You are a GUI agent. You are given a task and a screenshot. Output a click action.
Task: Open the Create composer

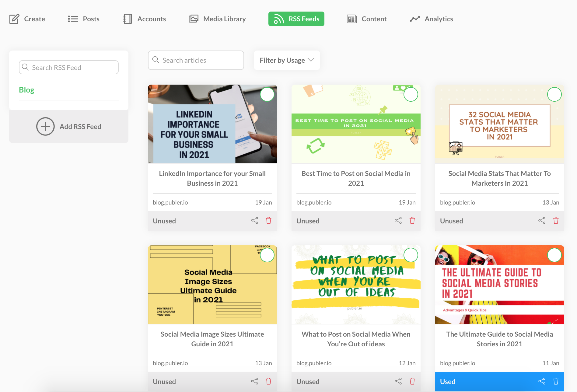(27, 19)
